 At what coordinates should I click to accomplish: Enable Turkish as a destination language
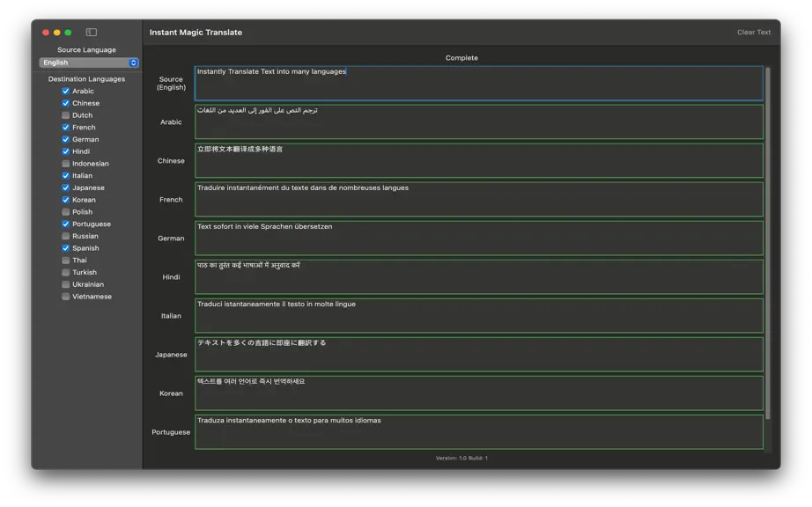pyautogui.click(x=66, y=272)
